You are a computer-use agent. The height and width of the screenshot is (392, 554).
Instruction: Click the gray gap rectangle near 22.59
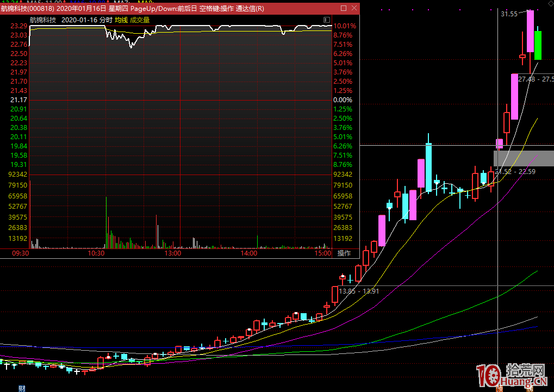pos(523,158)
